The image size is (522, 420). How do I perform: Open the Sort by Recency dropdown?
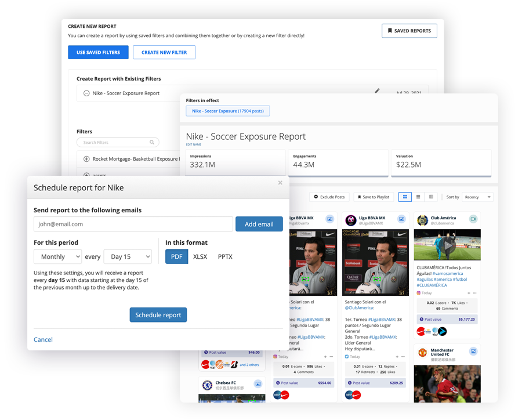tap(478, 197)
